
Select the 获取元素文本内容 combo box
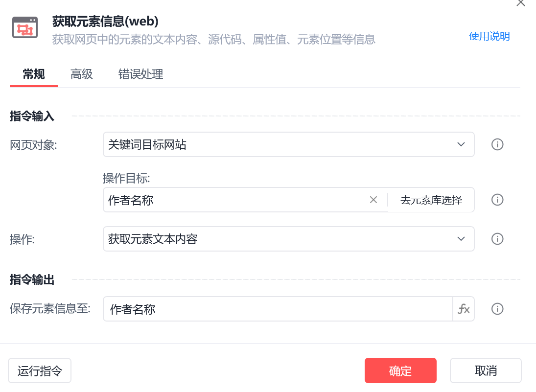click(x=288, y=239)
